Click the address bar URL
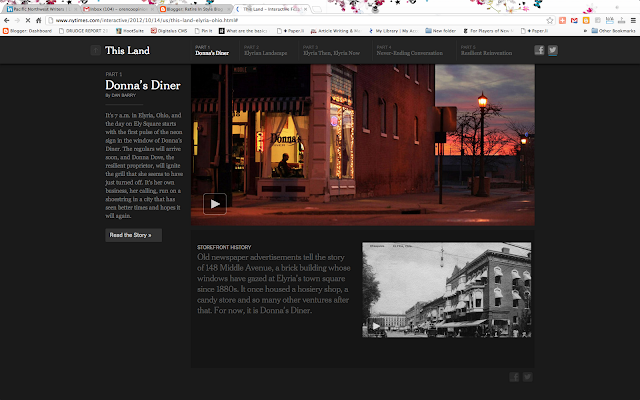Screen dimensions: 640x400 [147, 20]
